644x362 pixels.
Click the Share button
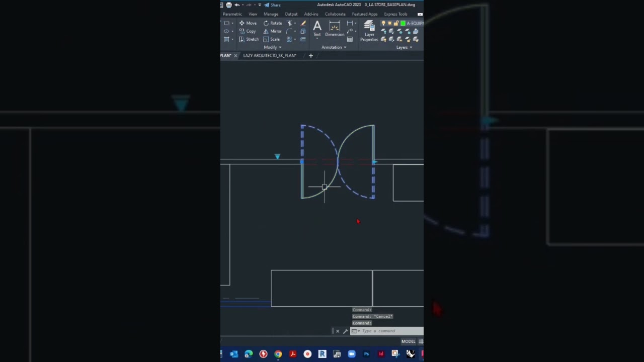(272, 5)
